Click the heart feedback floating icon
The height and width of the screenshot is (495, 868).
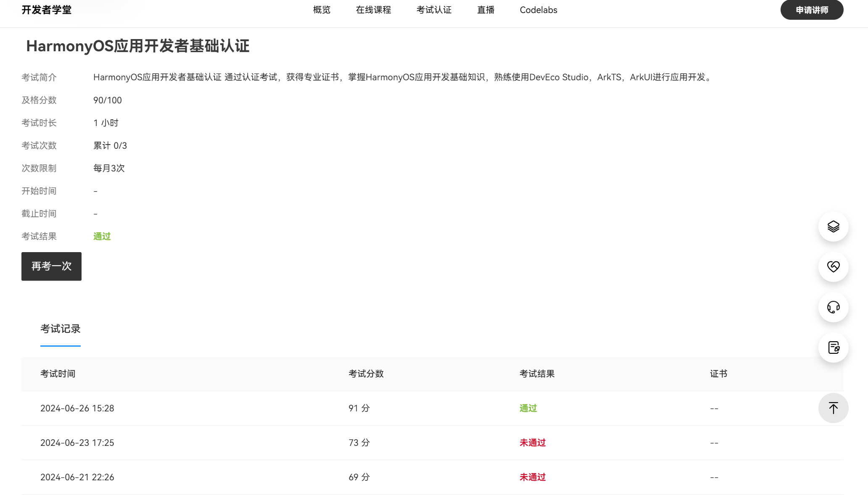[x=833, y=266]
